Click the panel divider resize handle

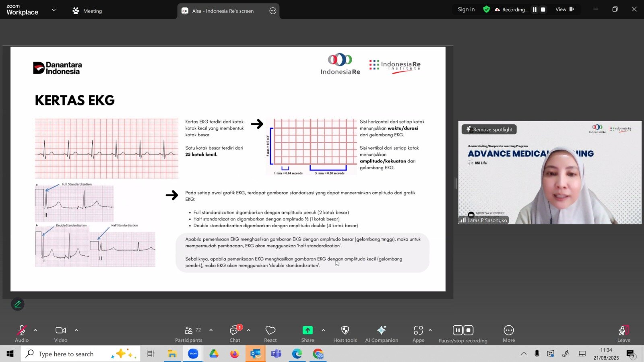pos(456,183)
